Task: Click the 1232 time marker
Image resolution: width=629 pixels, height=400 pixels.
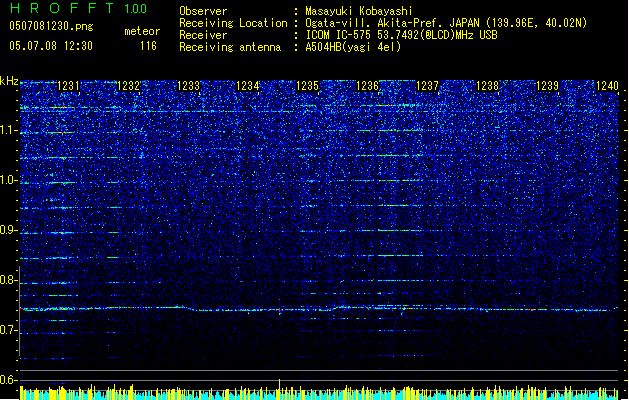Action: point(128,86)
